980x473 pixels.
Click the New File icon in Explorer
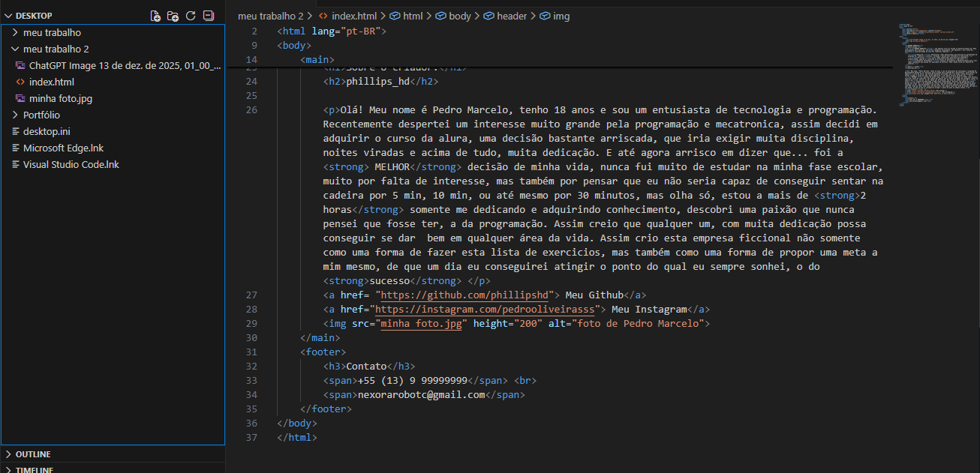(155, 16)
